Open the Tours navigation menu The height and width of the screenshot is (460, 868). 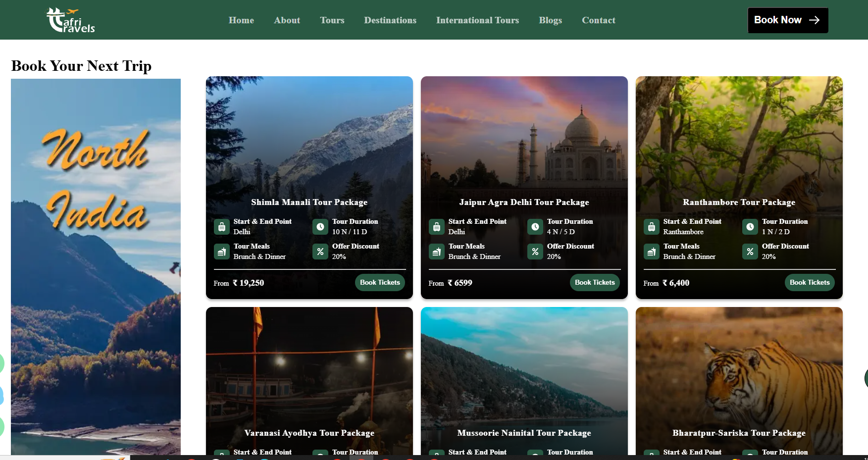point(332,20)
